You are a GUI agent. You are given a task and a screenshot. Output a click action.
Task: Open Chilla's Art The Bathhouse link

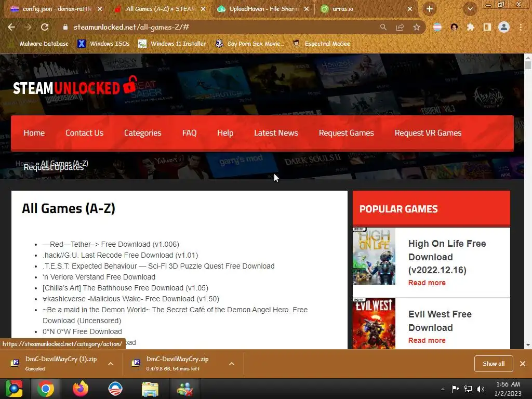tap(125, 288)
